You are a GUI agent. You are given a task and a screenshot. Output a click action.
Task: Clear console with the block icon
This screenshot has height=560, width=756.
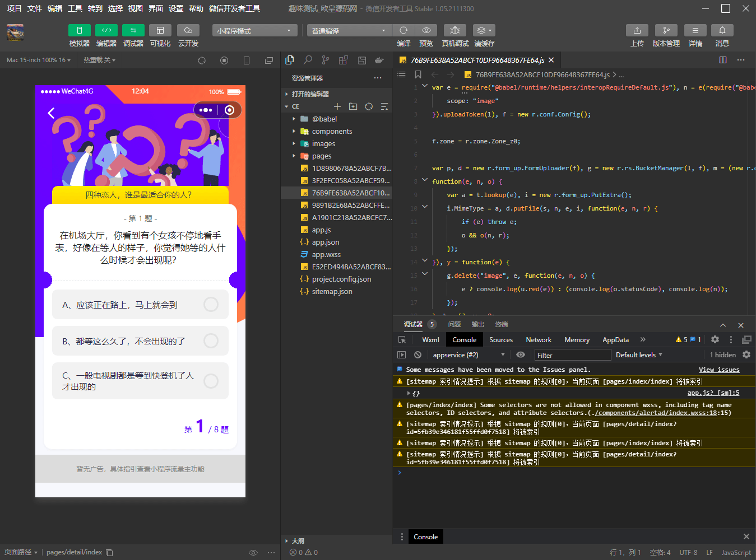click(x=418, y=354)
